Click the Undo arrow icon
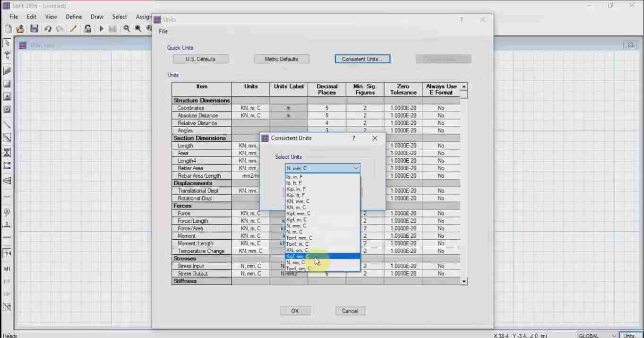Screen dimensions: 644x338 [x=48, y=29]
